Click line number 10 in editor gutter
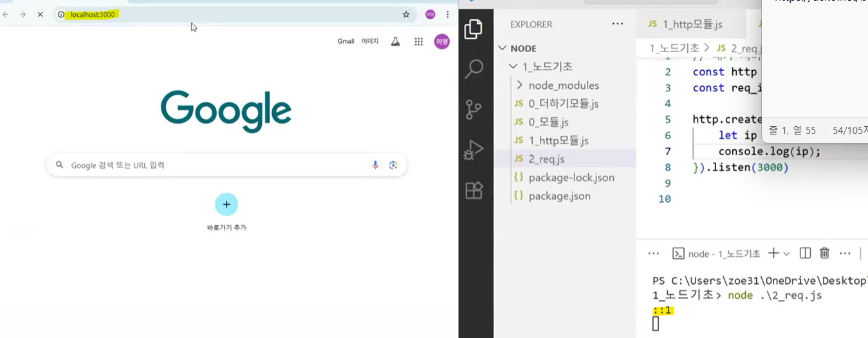Screen dimensions: 868x338 tap(664, 199)
